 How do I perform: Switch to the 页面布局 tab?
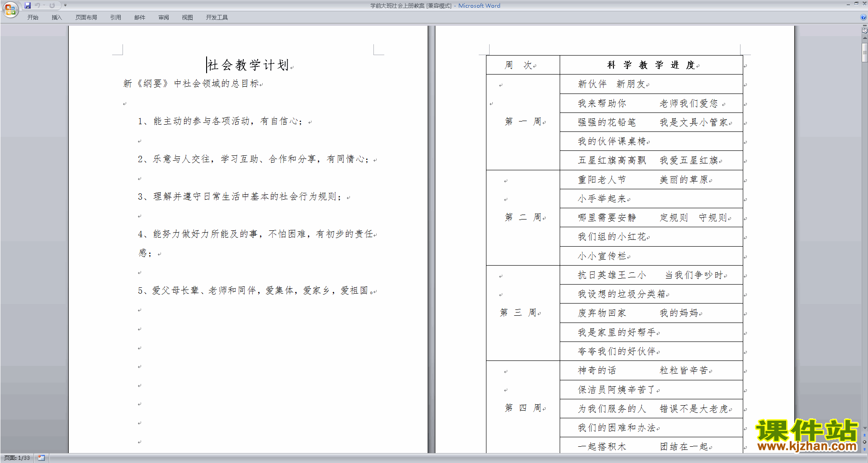click(86, 18)
